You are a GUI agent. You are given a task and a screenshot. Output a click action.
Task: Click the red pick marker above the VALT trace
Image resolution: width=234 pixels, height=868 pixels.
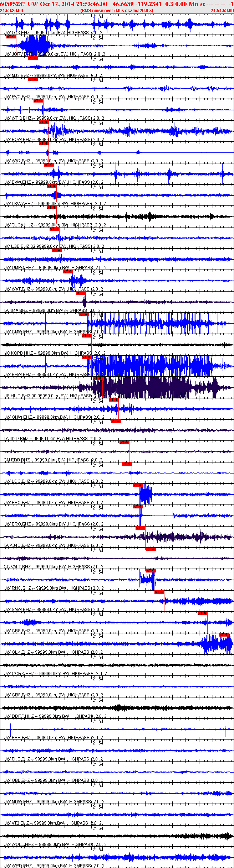click(151, 549)
